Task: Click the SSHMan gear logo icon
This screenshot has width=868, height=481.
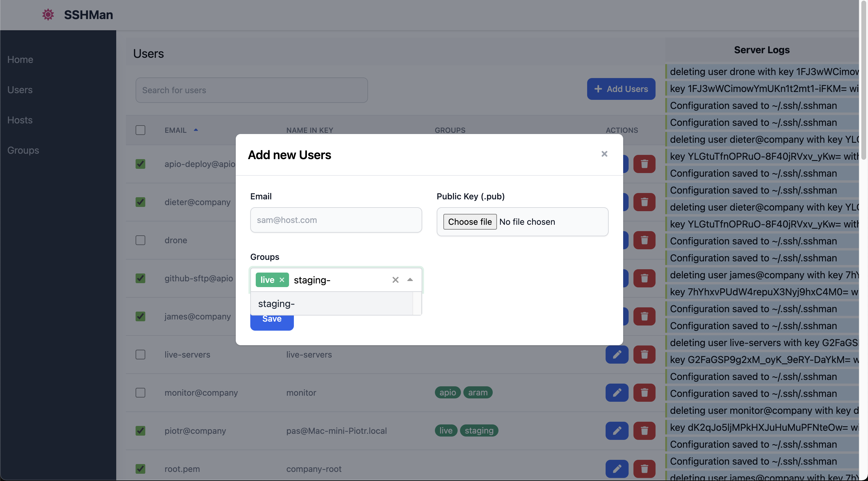Action: point(48,15)
